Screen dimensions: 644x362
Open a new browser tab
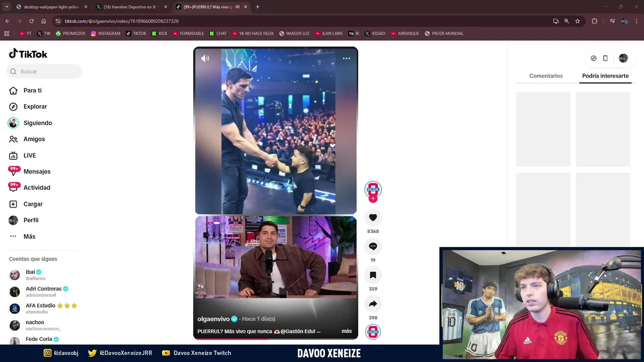pyautogui.click(x=258, y=7)
